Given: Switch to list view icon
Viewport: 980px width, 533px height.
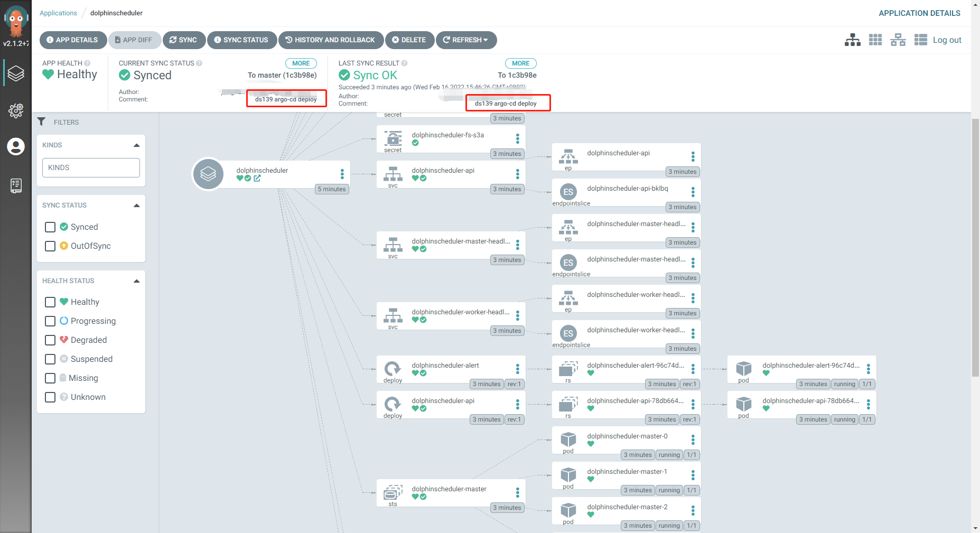Looking at the screenshot, I should click(x=920, y=40).
